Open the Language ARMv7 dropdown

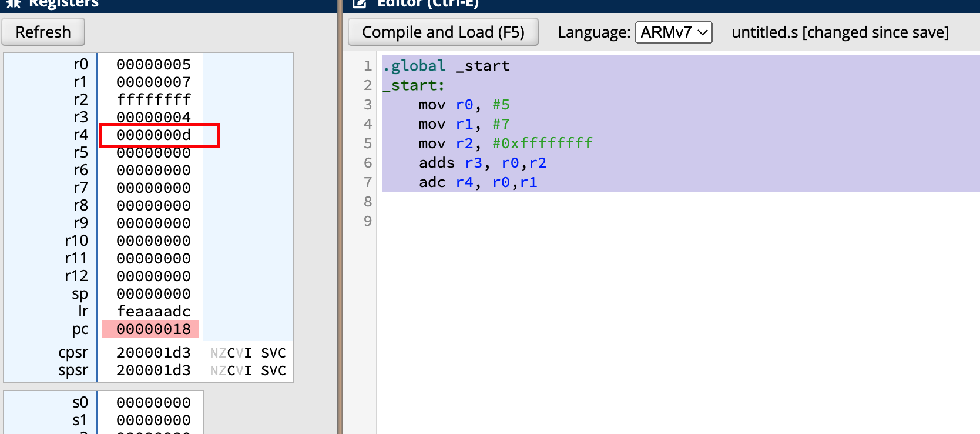(673, 32)
